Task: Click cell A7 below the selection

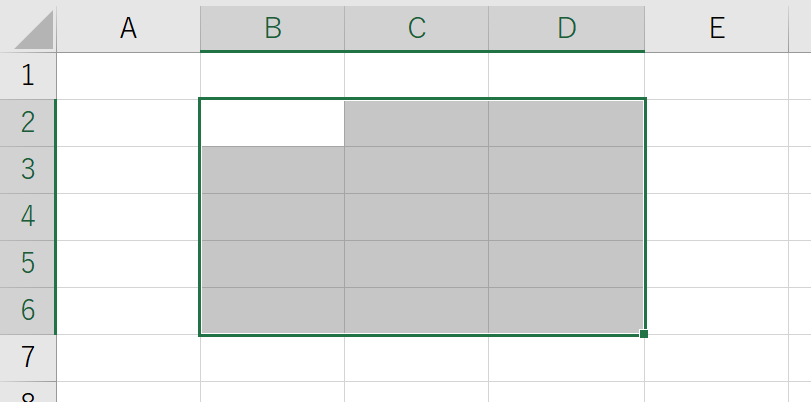Action: 128,357
